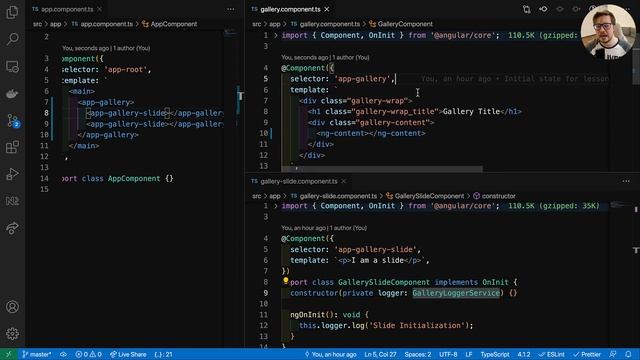This screenshot has width=640, height=360.
Task: Click TypeScript language mode
Action: tap(495, 354)
